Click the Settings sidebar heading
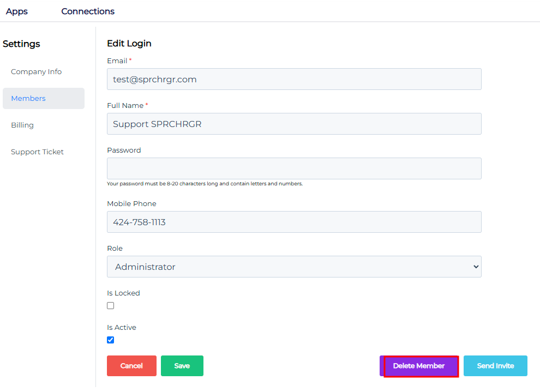Viewport: 540px width, 392px height. point(21,44)
